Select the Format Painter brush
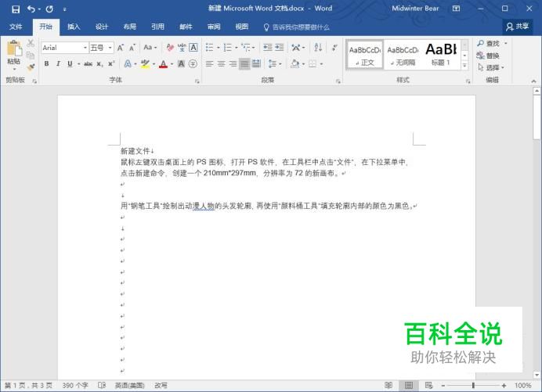Screen dimensions: 542x392 coord(31,67)
